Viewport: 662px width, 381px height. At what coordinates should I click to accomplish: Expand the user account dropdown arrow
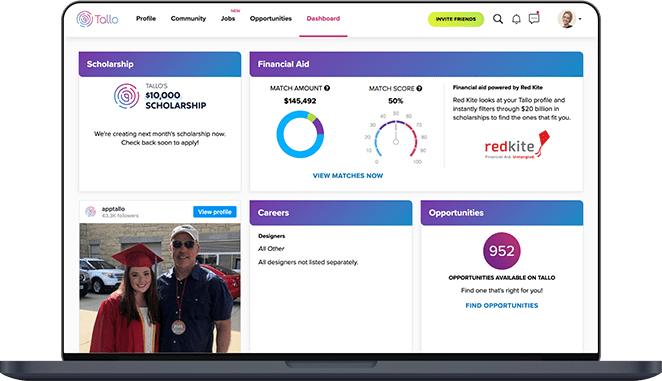[580, 19]
